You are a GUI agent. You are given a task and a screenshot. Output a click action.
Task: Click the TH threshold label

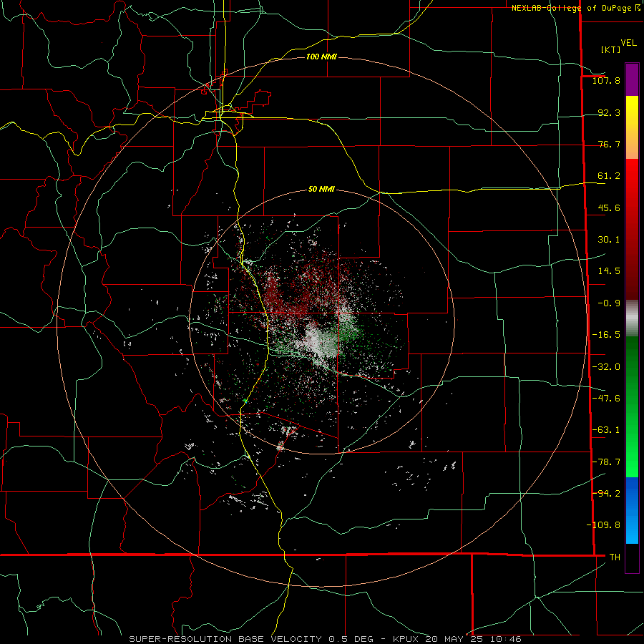pyautogui.click(x=615, y=557)
